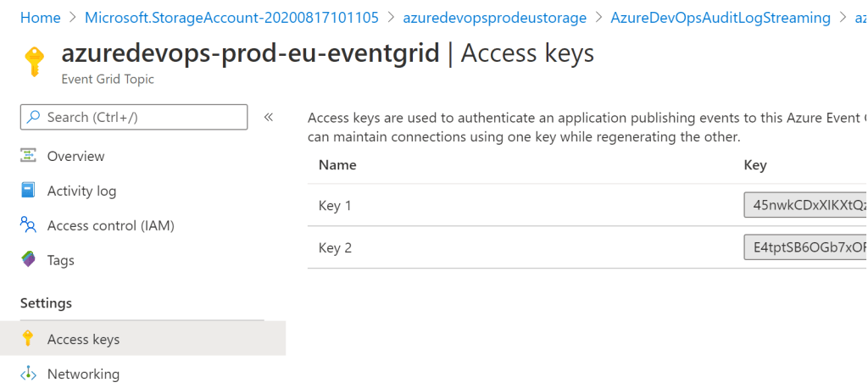The height and width of the screenshot is (388, 868).
Task: Click the Networking icon in sidebar
Action: [x=29, y=374]
